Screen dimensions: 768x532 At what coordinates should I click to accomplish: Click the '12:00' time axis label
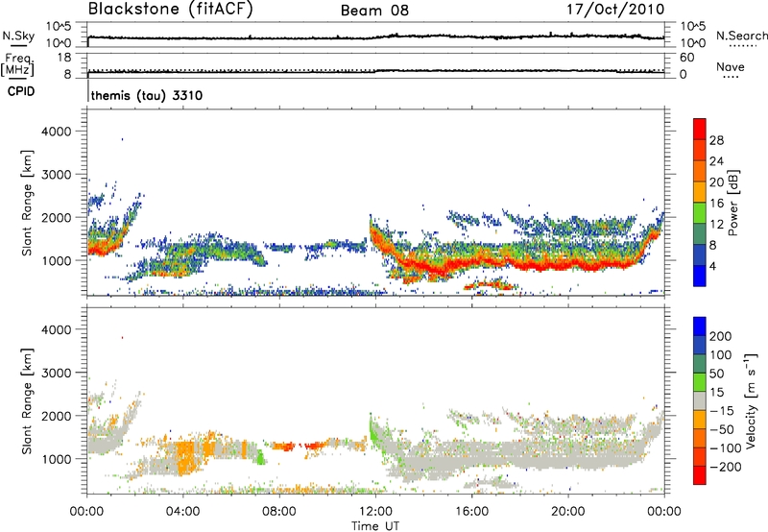pos(375,512)
